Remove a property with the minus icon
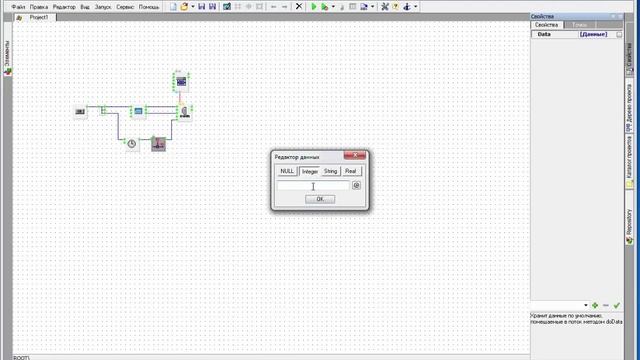Image resolution: width=640 pixels, height=360 pixels. pos(606,305)
